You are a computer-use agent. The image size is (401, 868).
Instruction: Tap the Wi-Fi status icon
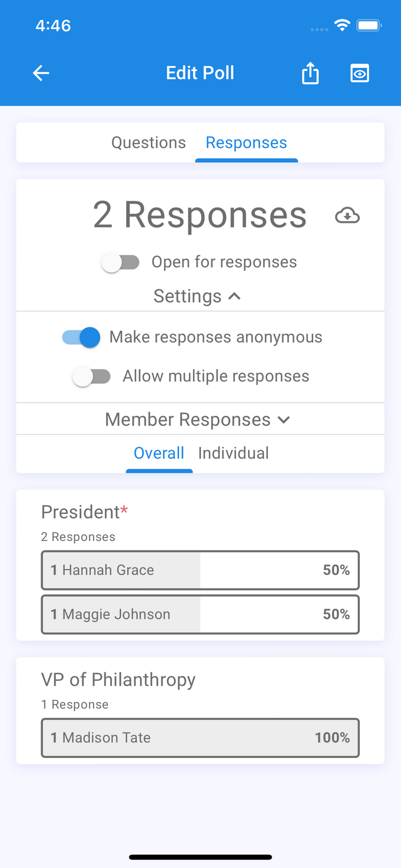click(342, 25)
